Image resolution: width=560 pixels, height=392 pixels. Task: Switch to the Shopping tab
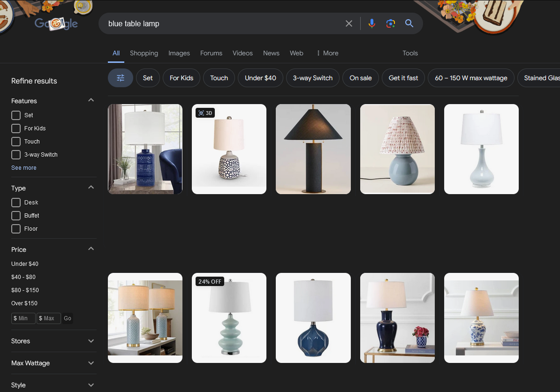click(x=144, y=53)
